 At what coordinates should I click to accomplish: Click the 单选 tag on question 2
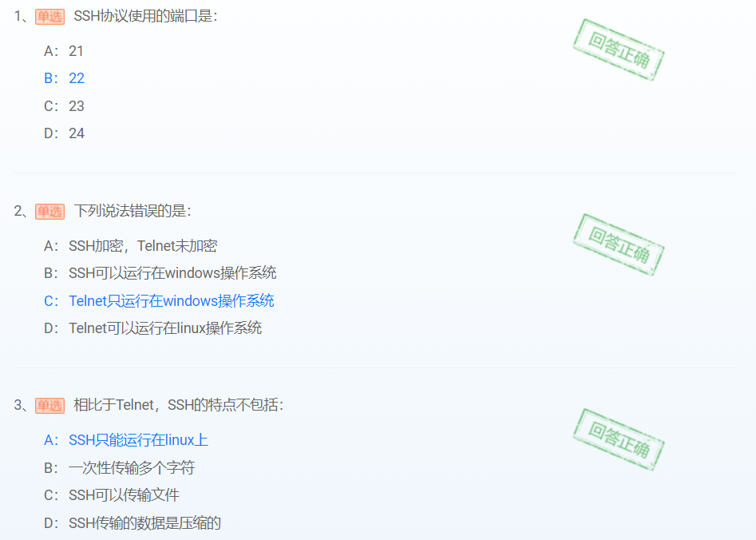pos(49,212)
